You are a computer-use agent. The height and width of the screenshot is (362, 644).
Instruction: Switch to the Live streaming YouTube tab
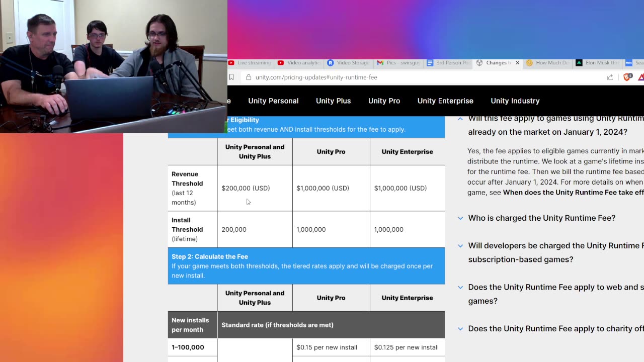point(250,63)
